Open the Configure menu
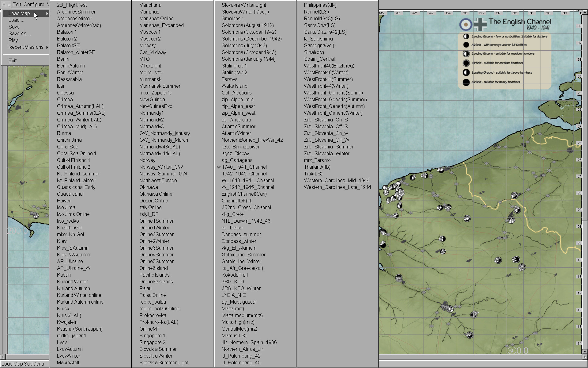The width and height of the screenshot is (588, 368). 34,4
